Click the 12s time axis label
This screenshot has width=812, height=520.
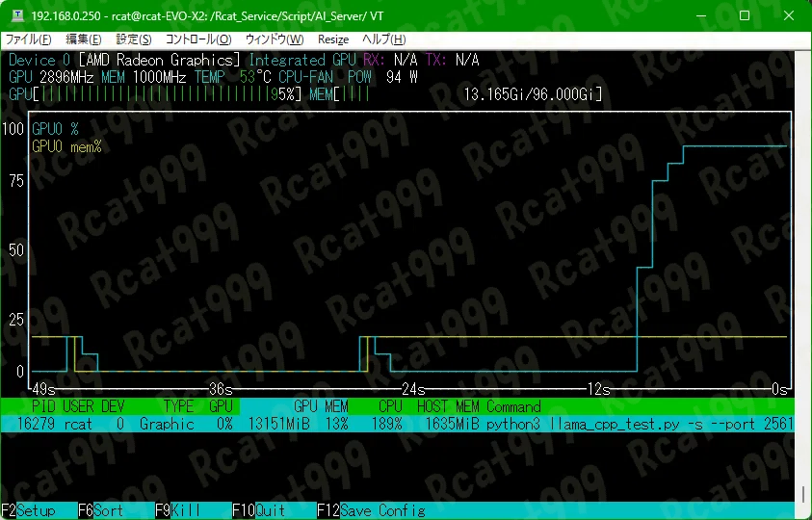pos(598,388)
